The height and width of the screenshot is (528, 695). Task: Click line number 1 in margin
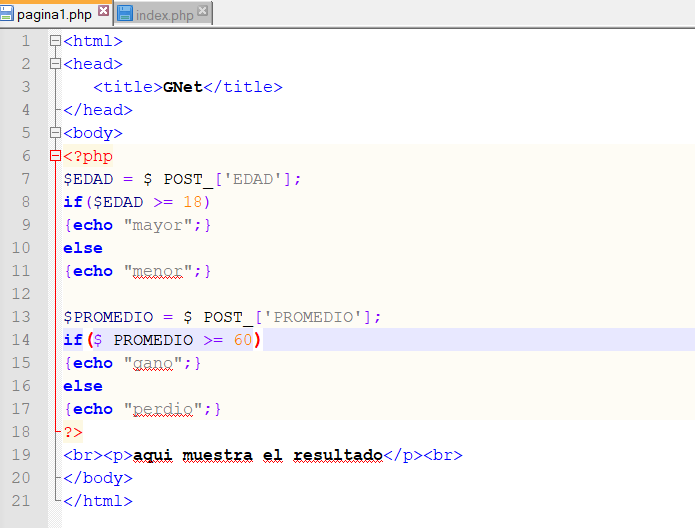(x=26, y=41)
